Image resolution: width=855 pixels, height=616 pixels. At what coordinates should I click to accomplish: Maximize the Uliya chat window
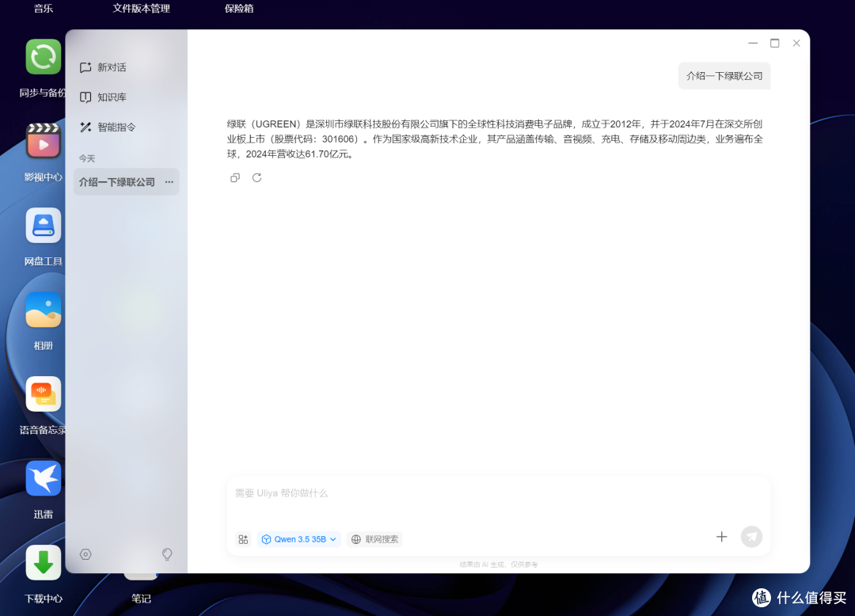(774, 43)
